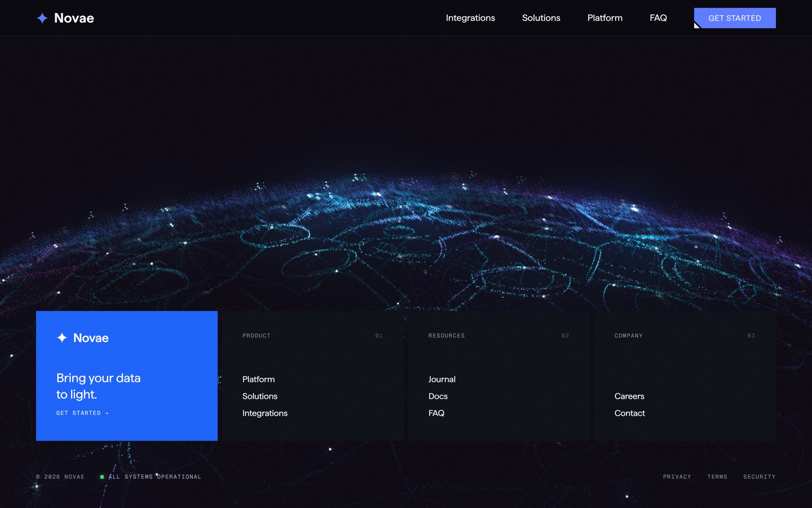This screenshot has height=508, width=812.
Task: Open the Journal link under Resources
Action: click(x=442, y=379)
